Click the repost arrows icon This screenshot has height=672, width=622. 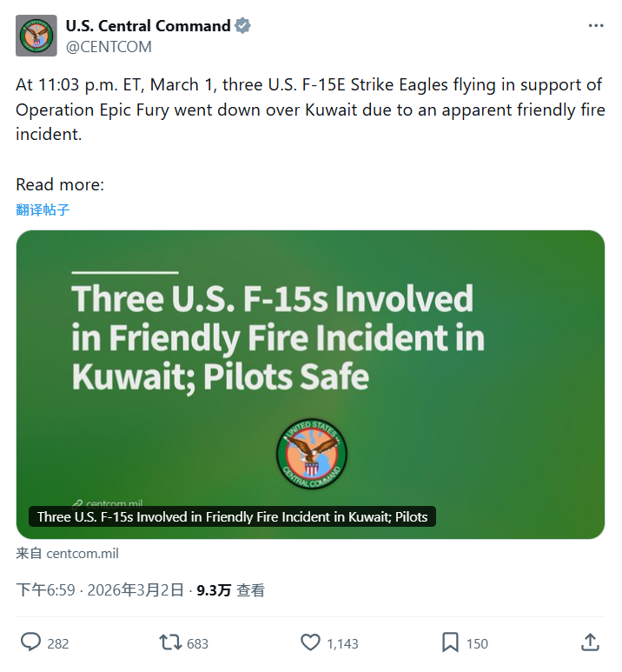(x=170, y=642)
